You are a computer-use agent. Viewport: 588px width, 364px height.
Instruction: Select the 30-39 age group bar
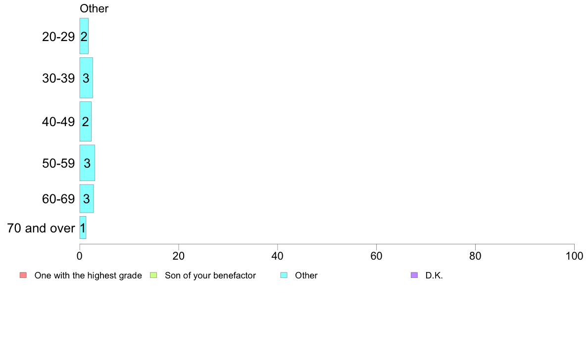(x=86, y=78)
